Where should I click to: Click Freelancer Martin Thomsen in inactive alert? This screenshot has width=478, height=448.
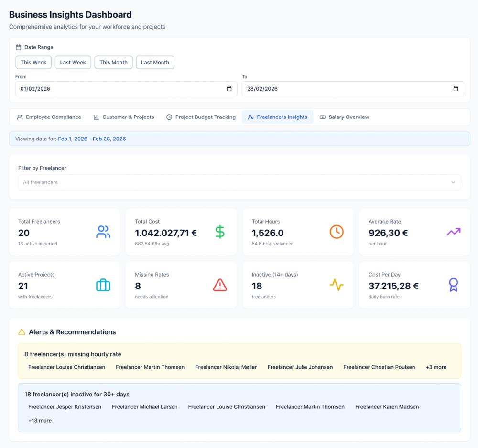point(310,407)
